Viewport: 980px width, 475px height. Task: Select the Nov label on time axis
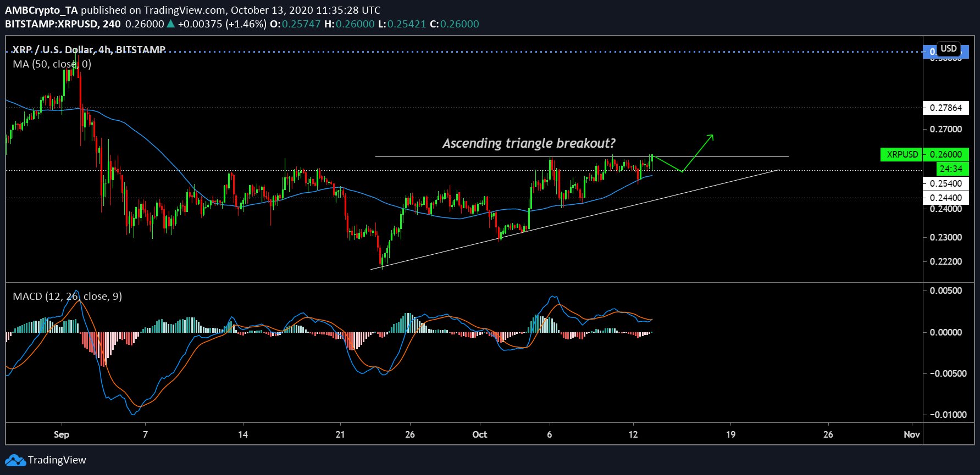(911, 434)
